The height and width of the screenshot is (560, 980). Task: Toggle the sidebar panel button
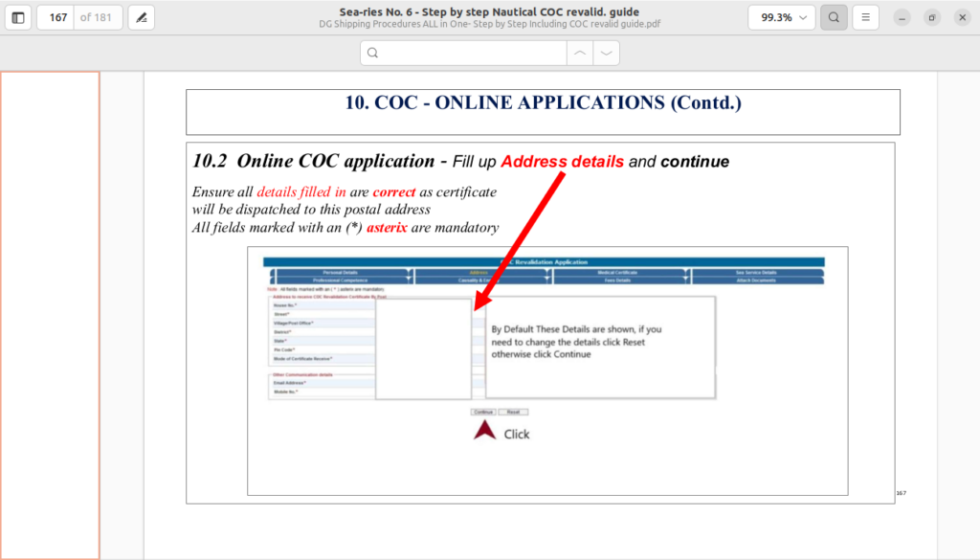[18, 17]
